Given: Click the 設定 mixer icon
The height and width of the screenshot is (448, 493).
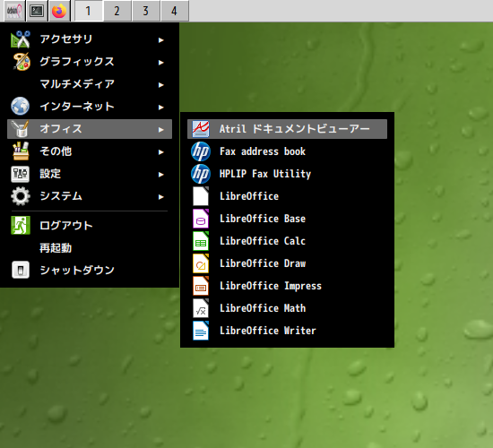Looking at the screenshot, I should tap(20, 174).
